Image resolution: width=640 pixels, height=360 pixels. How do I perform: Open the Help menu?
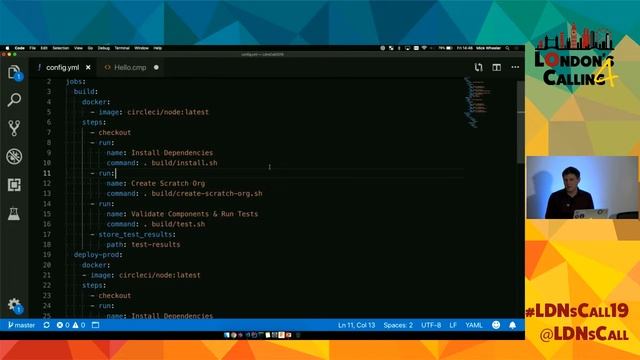158,48
